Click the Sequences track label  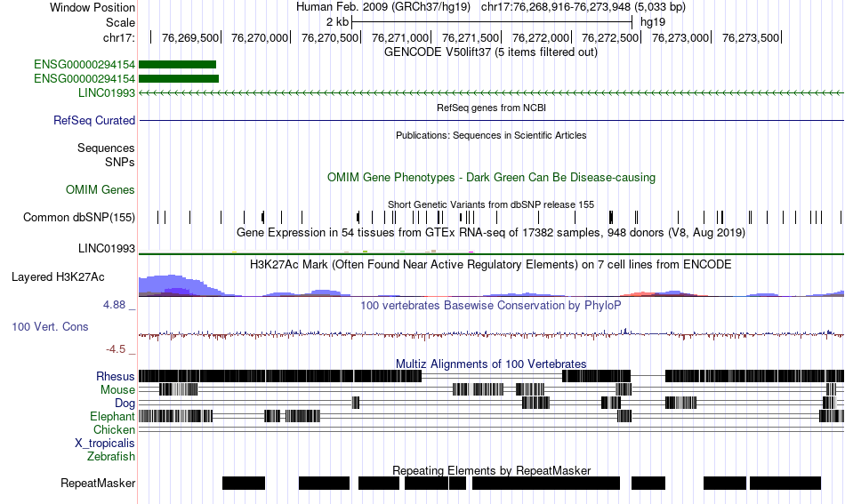[106, 148]
